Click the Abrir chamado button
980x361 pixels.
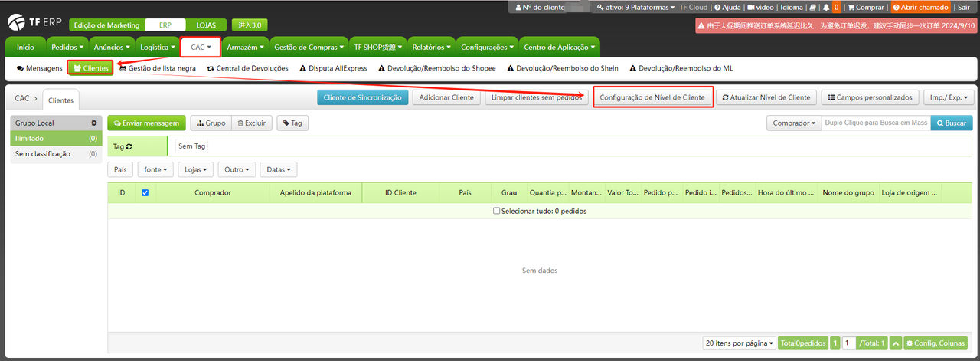click(x=920, y=7)
